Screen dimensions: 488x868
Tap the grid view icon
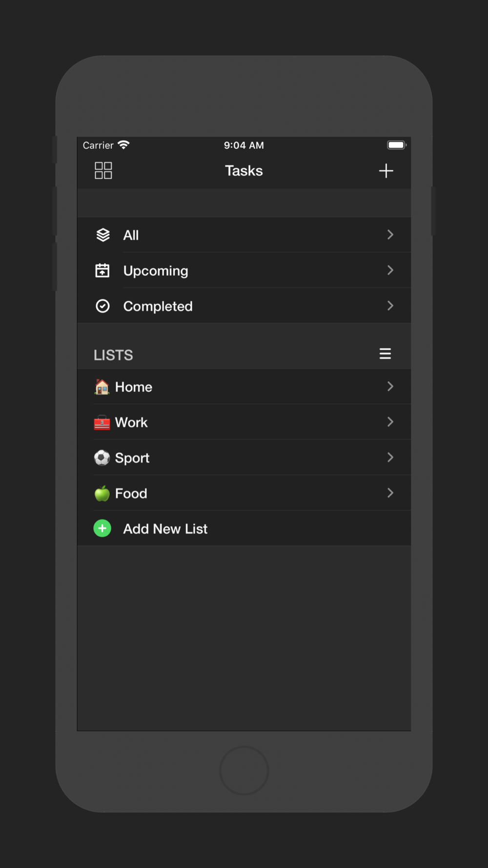(103, 171)
